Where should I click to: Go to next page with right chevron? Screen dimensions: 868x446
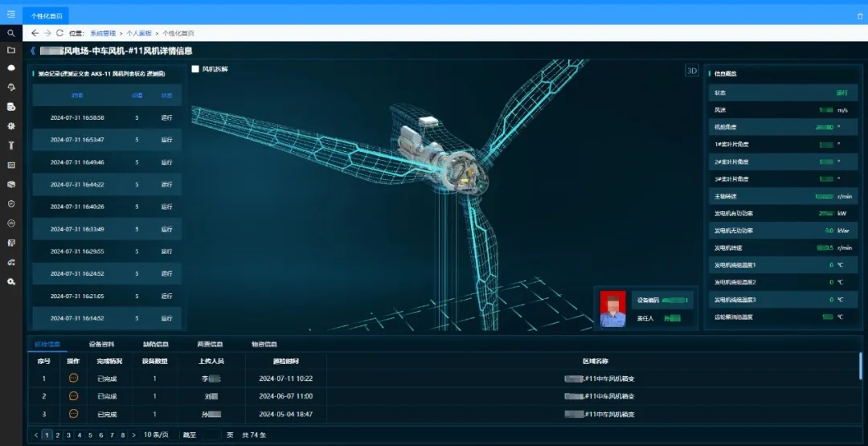133,435
